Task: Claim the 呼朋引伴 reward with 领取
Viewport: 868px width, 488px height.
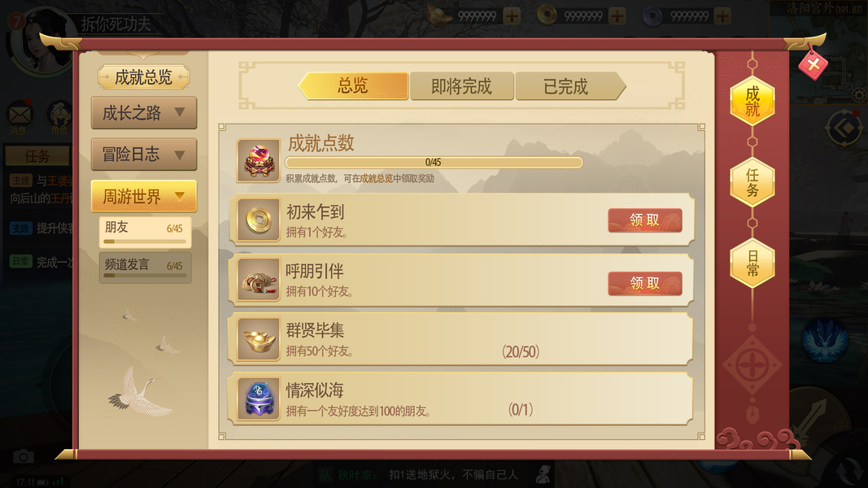Action: 645,283
